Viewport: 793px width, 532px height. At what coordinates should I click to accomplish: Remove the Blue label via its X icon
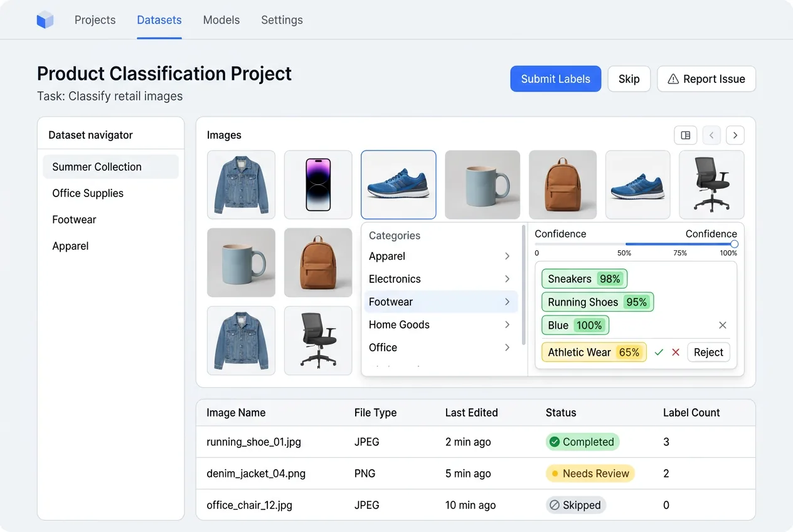click(x=722, y=325)
